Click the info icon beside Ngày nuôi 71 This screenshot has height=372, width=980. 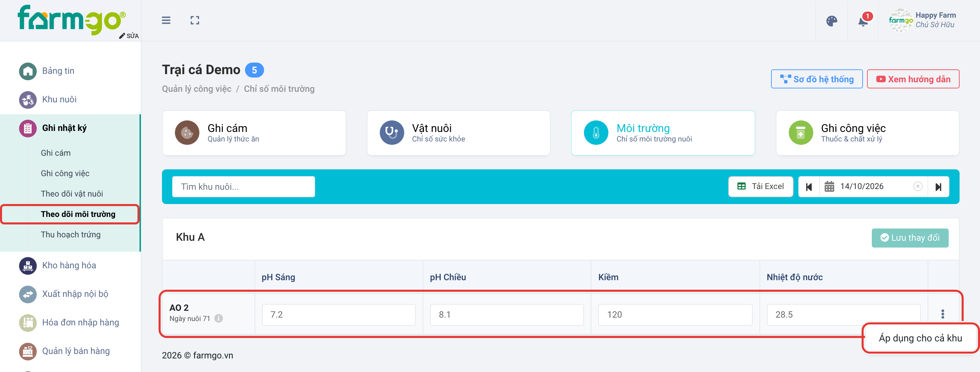[x=218, y=318]
